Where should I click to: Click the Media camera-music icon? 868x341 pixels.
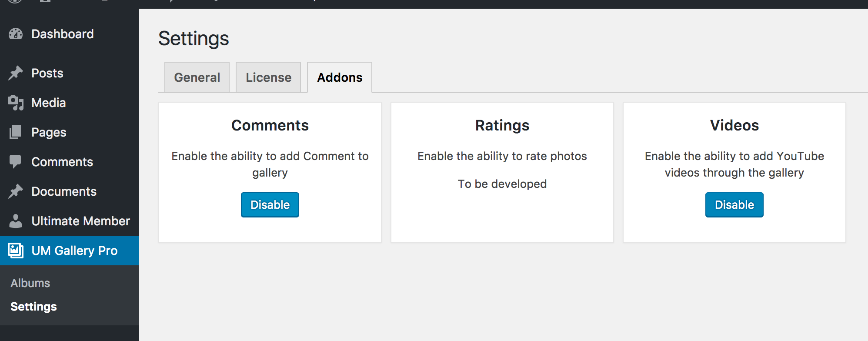16,103
